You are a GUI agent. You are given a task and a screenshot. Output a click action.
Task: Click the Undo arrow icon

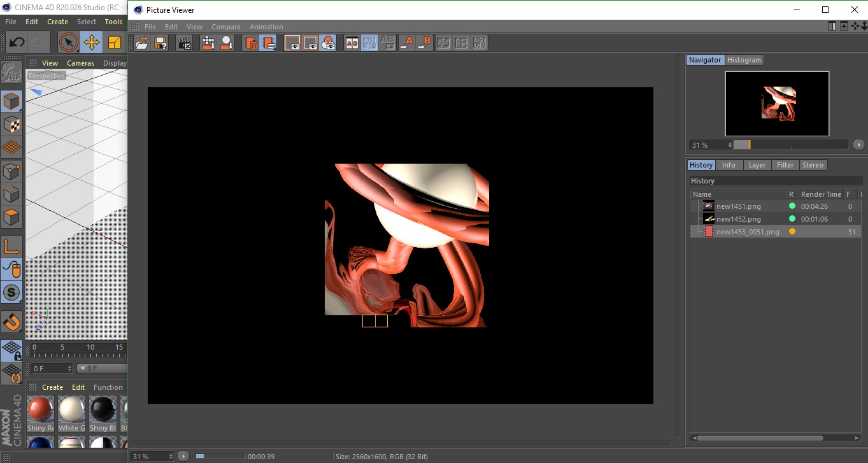click(17, 43)
